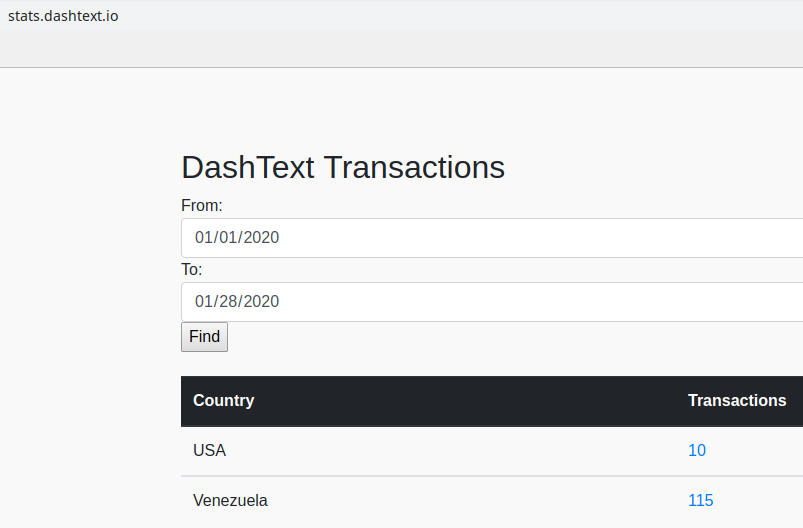Click the To date input field
This screenshot has width=803, height=528.
492,302
